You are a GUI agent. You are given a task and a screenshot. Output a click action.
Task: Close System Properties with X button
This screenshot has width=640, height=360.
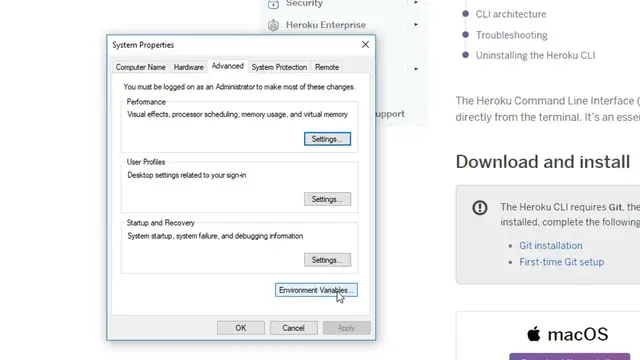click(365, 44)
